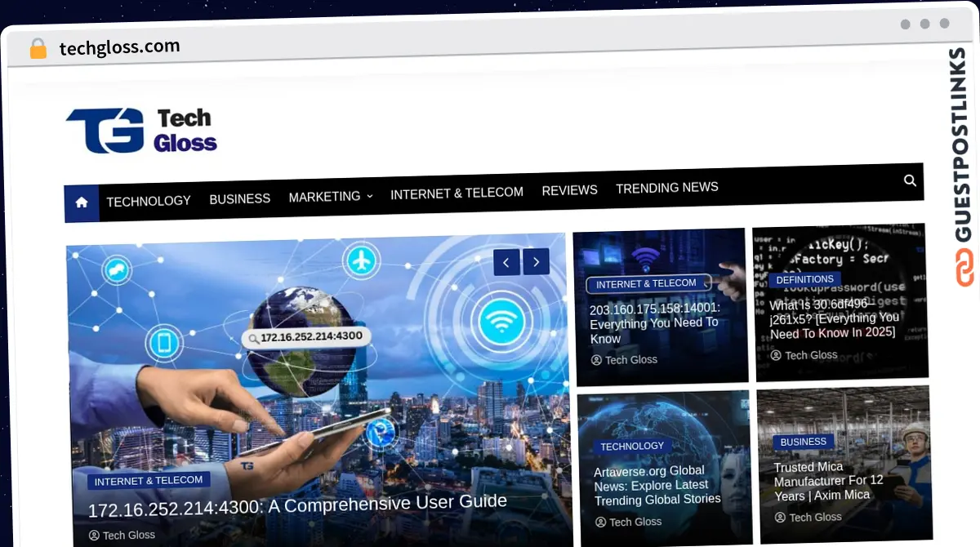The height and width of the screenshot is (547, 980).
Task: Open search using the magnifier icon
Action: click(910, 181)
